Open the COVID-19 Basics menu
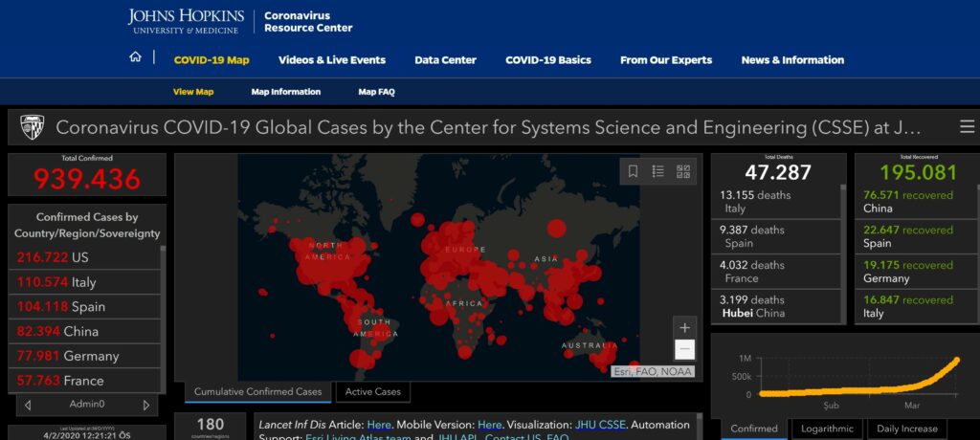 548,60
